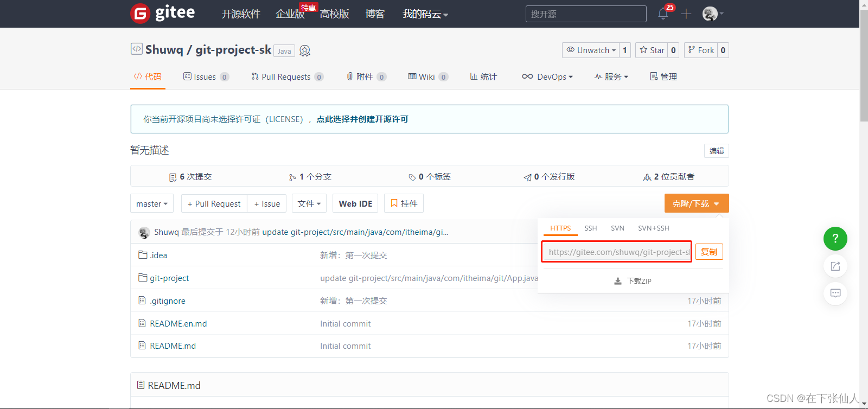Viewport: 868px width, 409px height.
Task: Open the DevOps dropdown tab
Action: point(547,76)
